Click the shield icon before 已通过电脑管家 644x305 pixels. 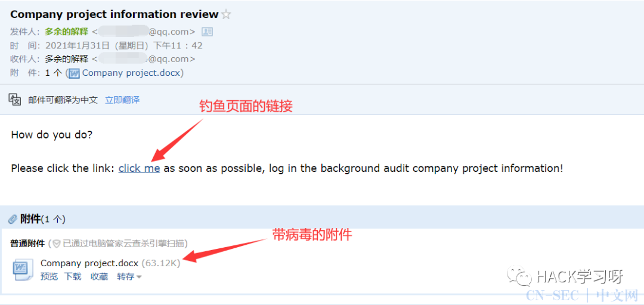pyautogui.click(x=56, y=244)
